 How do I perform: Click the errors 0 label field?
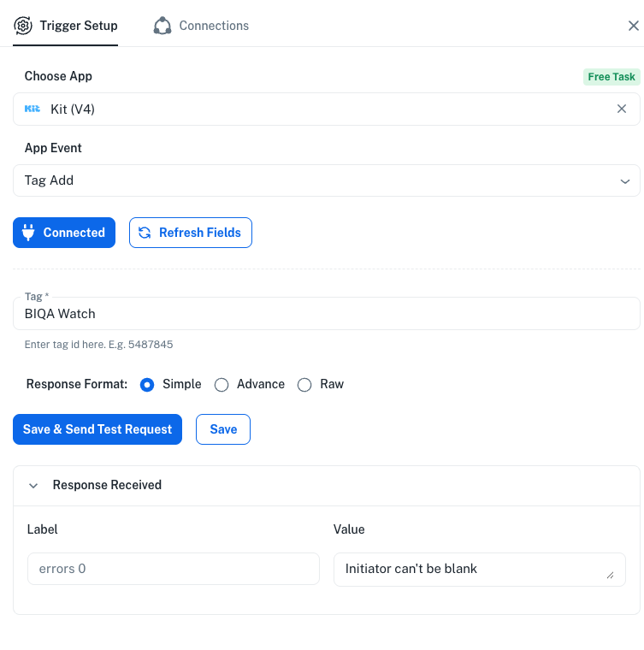click(x=173, y=569)
